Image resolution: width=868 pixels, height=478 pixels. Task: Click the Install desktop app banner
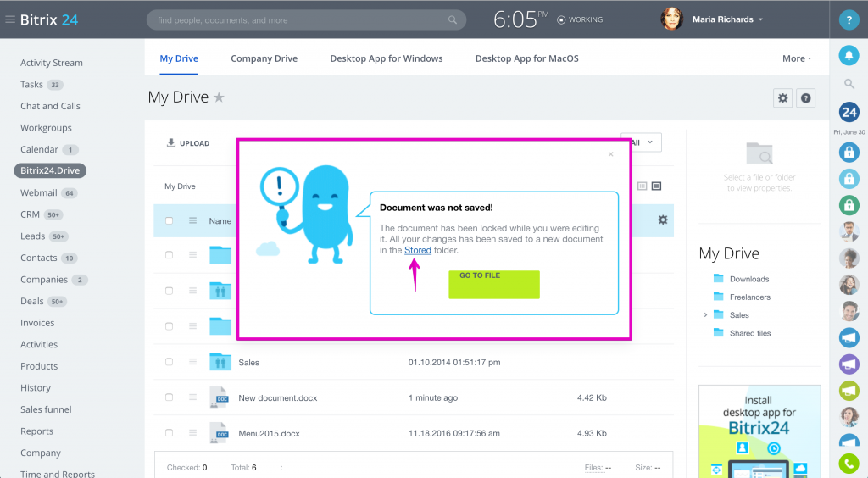tap(759, 431)
